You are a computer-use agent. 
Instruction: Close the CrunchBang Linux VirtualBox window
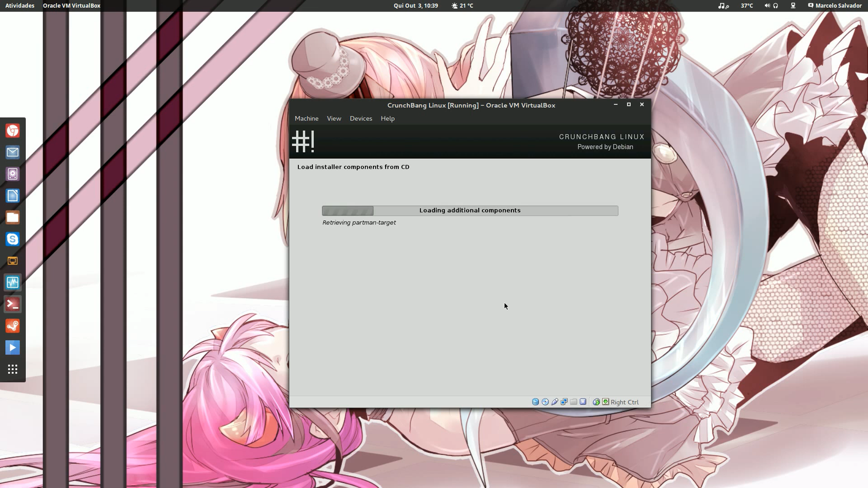click(642, 105)
